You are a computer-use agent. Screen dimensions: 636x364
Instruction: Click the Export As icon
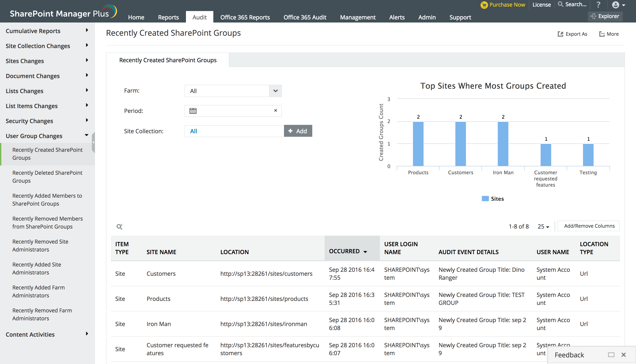[x=560, y=34]
